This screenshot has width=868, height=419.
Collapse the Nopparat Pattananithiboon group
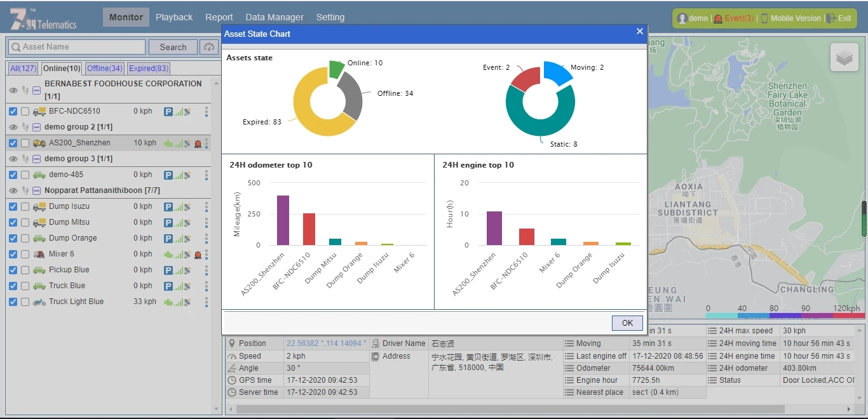pos(37,190)
